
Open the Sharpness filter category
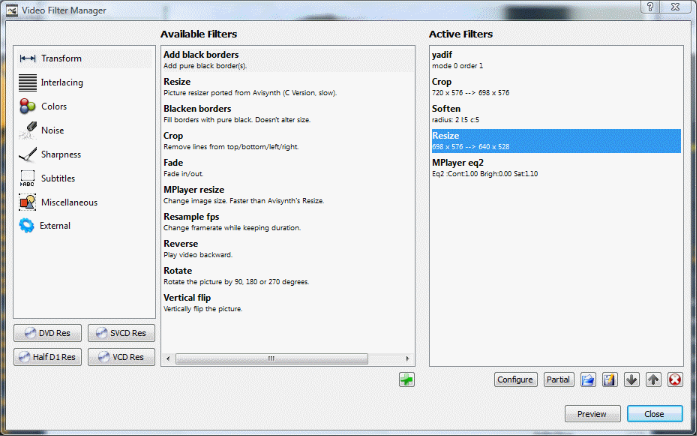[x=60, y=155]
